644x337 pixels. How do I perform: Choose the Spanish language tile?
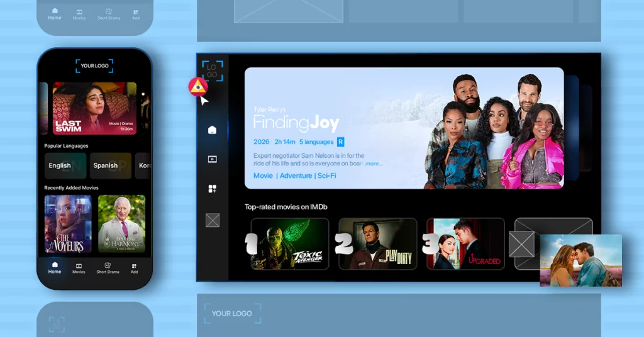coord(110,165)
